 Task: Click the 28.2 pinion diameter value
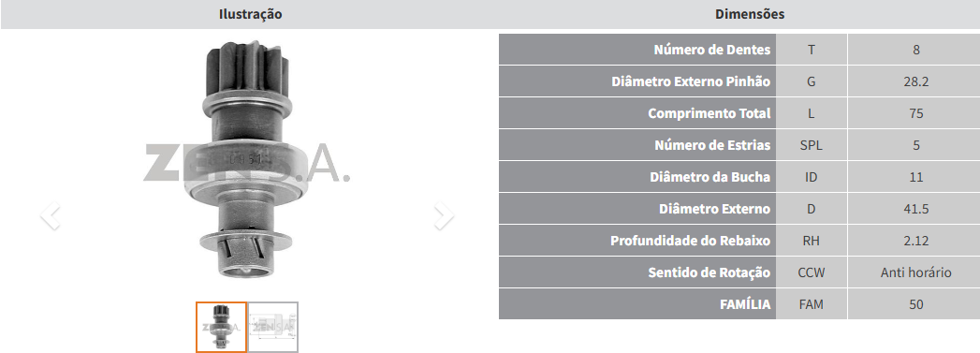[x=915, y=81]
